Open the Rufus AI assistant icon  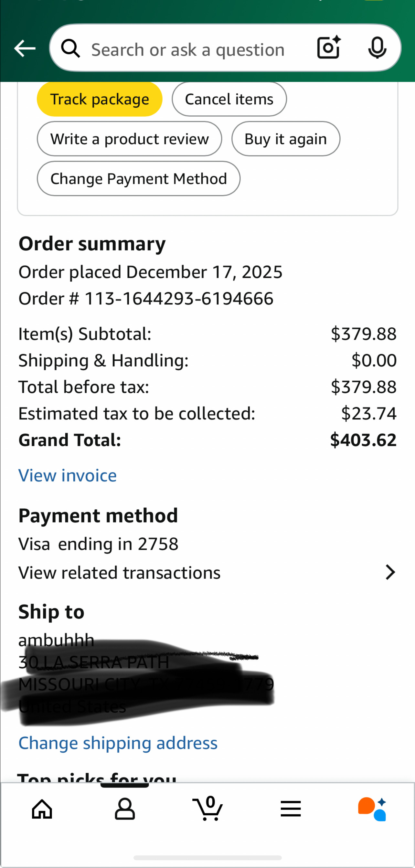pos(372,809)
